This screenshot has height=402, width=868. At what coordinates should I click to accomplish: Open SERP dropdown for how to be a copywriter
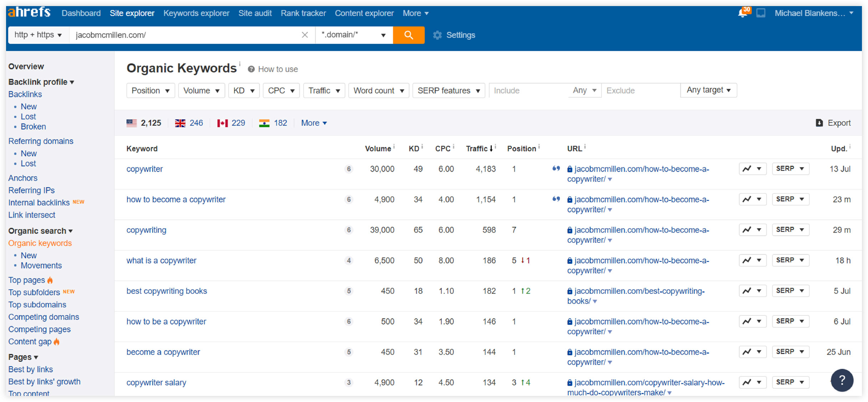(790, 321)
